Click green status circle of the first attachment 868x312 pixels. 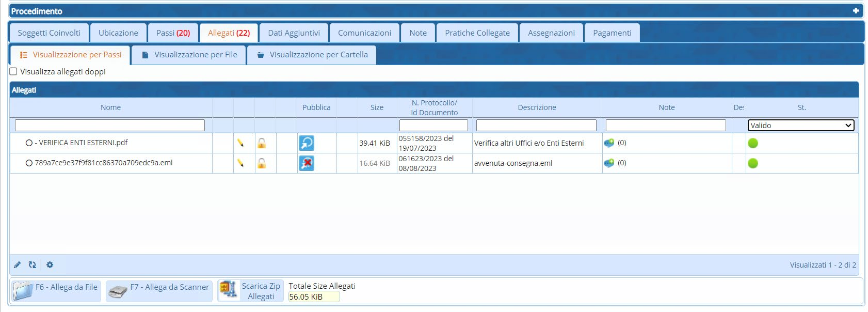[x=753, y=143]
